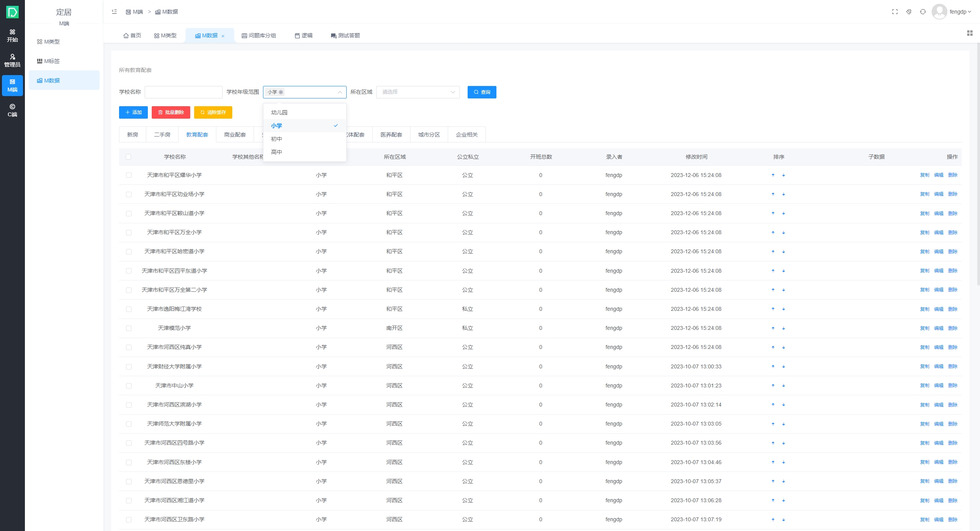The height and width of the screenshot is (531, 980).
Task: Move 天津市和平区耀华小学 row up
Action: coord(773,175)
